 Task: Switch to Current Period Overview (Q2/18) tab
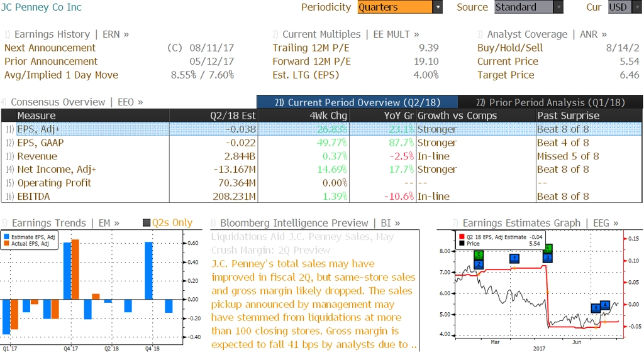(357, 102)
